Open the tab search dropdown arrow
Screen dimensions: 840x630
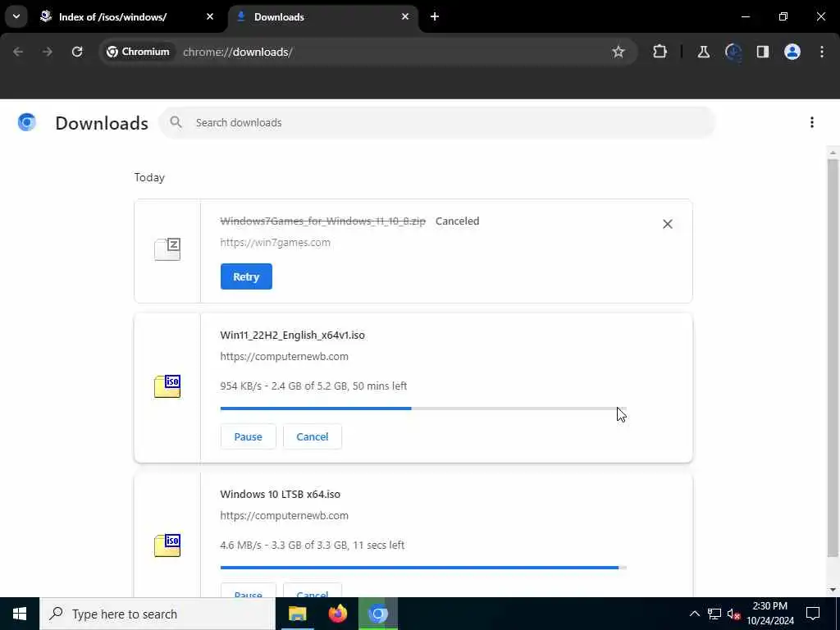pos(16,16)
